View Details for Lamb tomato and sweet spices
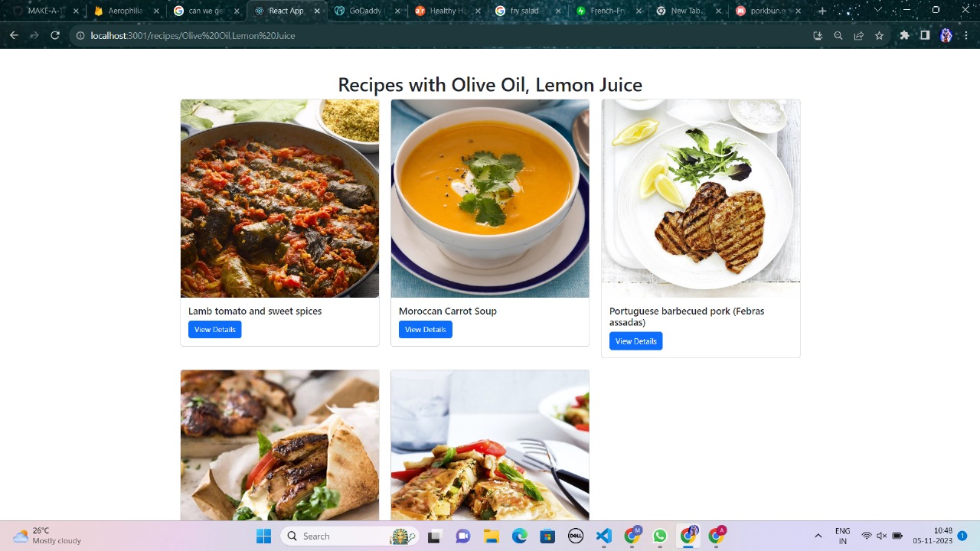Screen dimensions: 980x551 click(215, 329)
